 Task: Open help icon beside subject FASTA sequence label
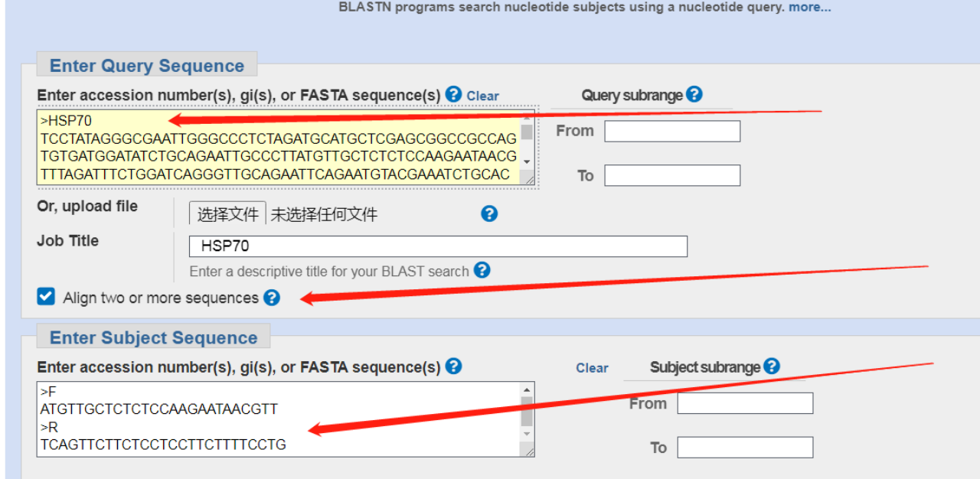point(453,367)
